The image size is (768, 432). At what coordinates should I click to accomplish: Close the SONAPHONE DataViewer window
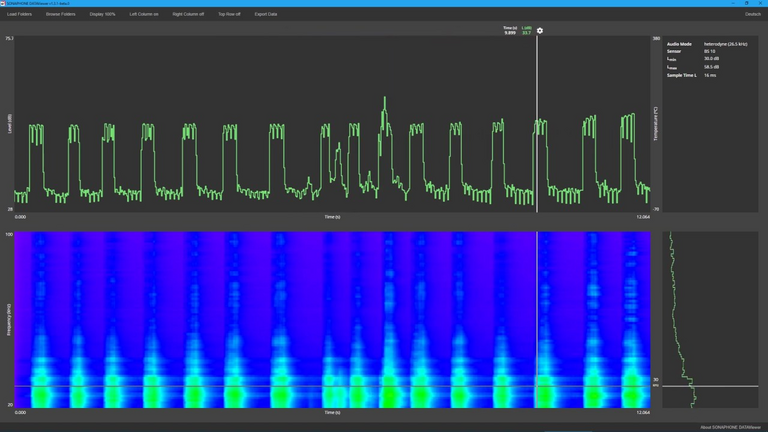(x=759, y=3)
